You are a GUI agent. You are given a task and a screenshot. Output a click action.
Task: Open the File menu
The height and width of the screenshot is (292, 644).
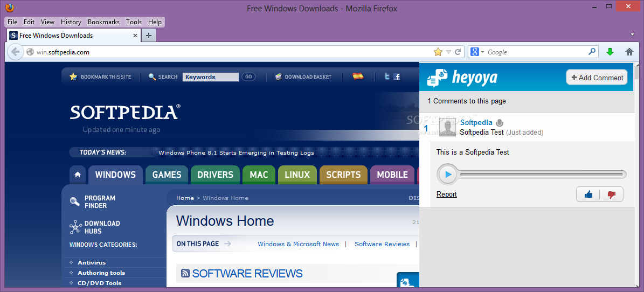[x=12, y=22]
